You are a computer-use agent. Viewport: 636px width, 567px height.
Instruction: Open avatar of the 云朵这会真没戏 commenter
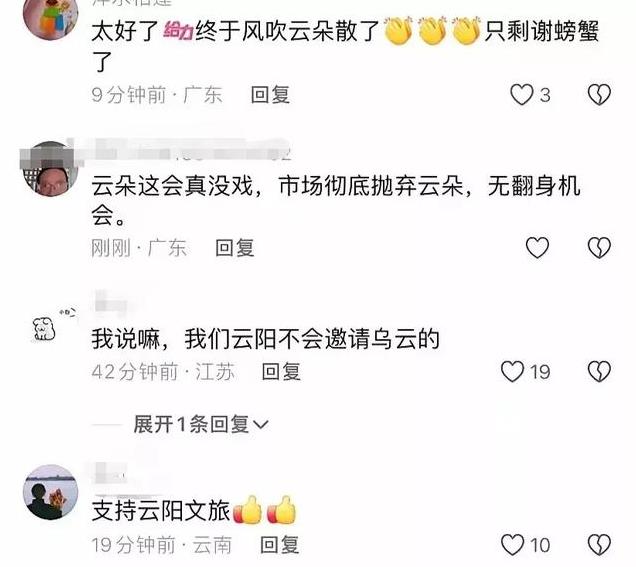50,169
